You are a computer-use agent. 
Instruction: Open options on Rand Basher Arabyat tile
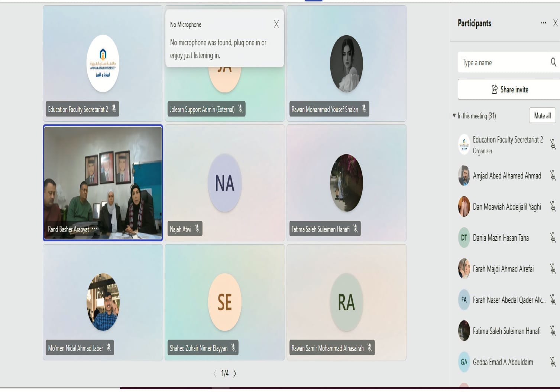[94, 229]
